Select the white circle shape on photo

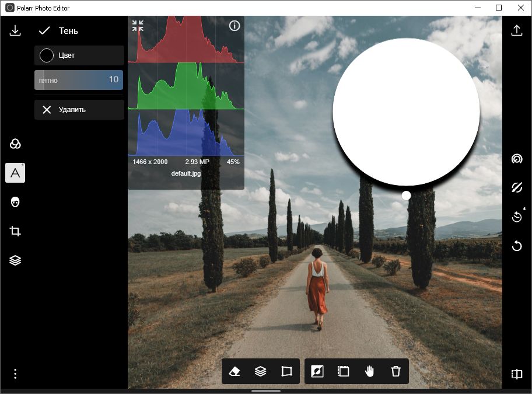click(x=406, y=111)
